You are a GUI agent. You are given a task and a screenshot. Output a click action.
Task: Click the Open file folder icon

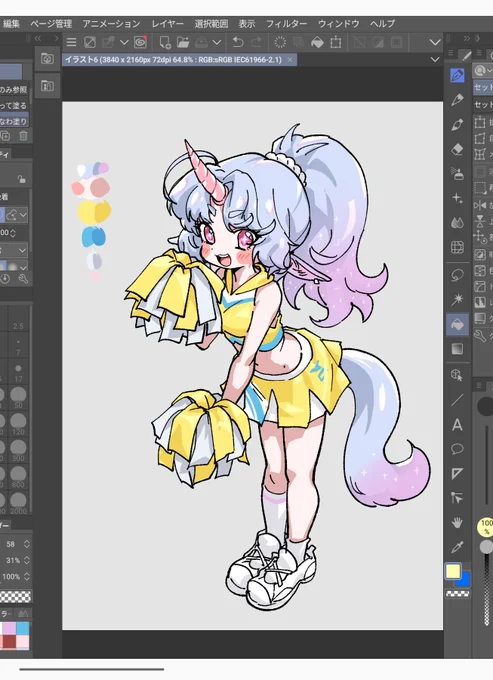[x=183, y=42]
